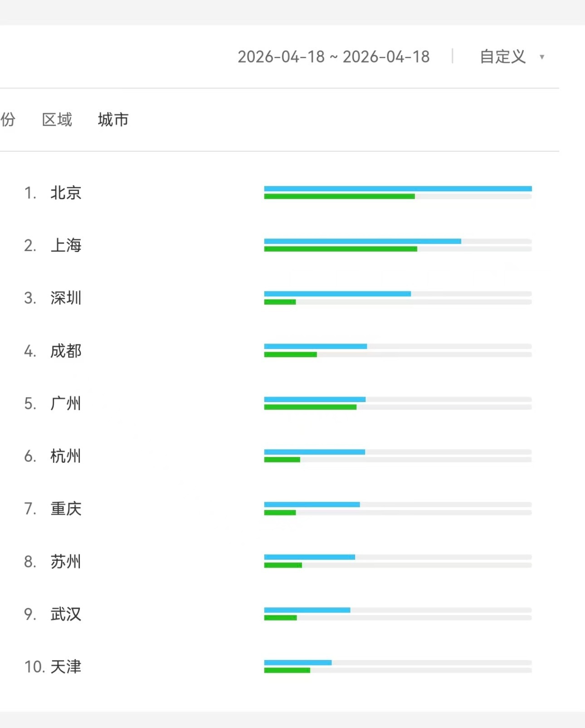Switch to the 区域 tab
This screenshot has height=728, width=585.
56,119
